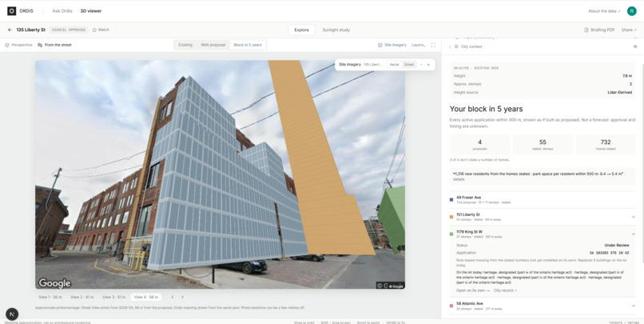Screen dimensions: 644x324
Task: Select View 1 - 36 m
Action: click(50, 297)
